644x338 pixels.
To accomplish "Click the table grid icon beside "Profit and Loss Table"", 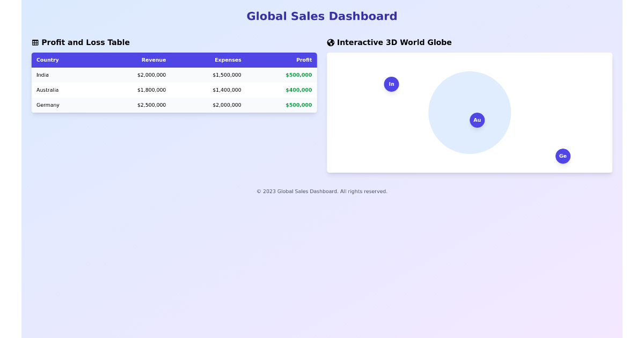I will pyautogui.click(x=35, y=42).
